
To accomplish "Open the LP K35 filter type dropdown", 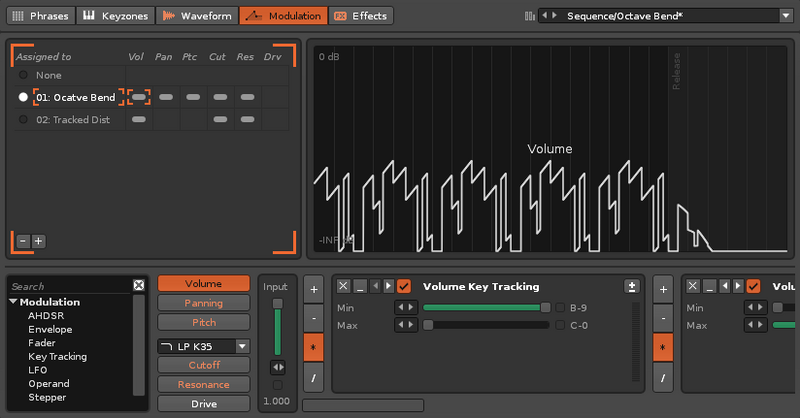I will 242,346.
